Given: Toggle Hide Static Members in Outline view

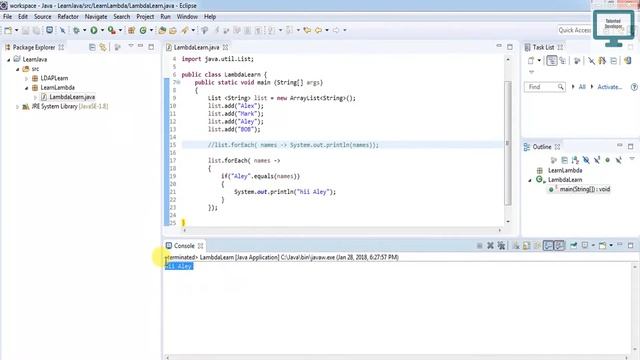Looking at the screenshot, I should coord(597,160).
